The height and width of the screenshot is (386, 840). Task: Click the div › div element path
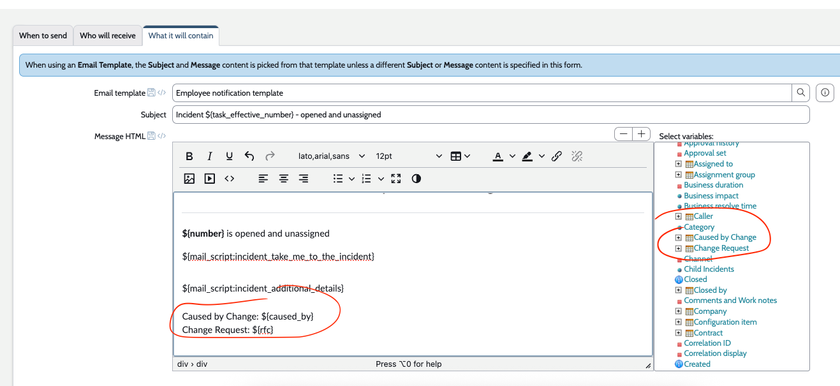[192, 364]
